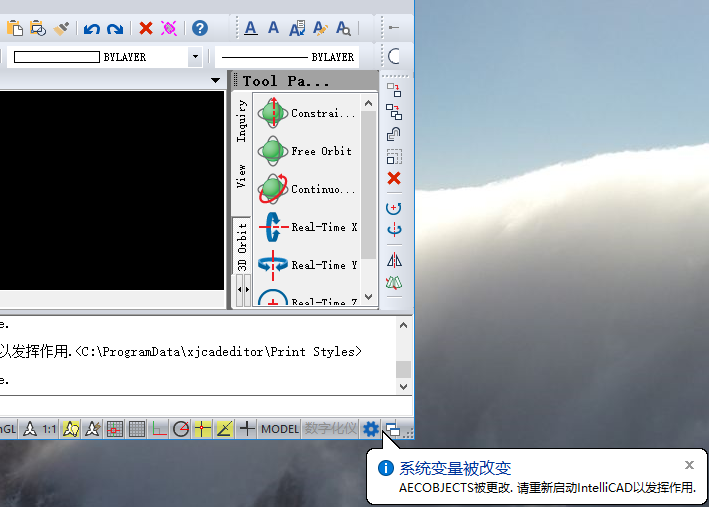Viewport: 709px width, 509px height.
Task: Click the Edit Text pencil icon
Action: [x=320, y=28]
